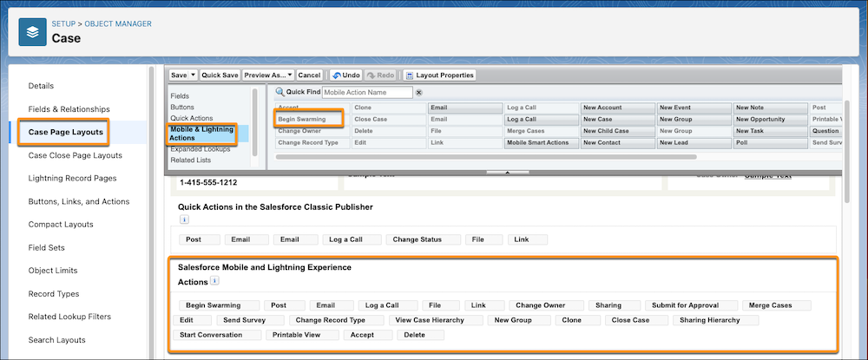
Task: Select Mobile & Lightning Actions category
Action: pos(202,134)
